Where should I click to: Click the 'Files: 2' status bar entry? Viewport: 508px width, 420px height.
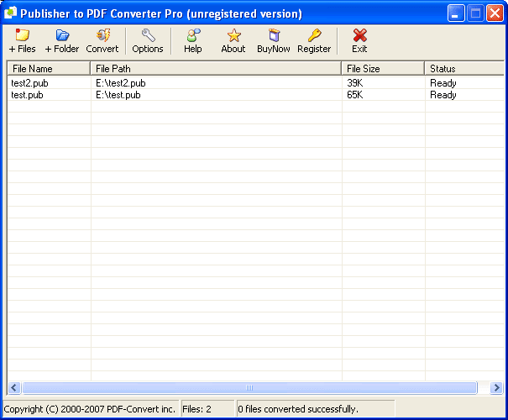point(196,409)
